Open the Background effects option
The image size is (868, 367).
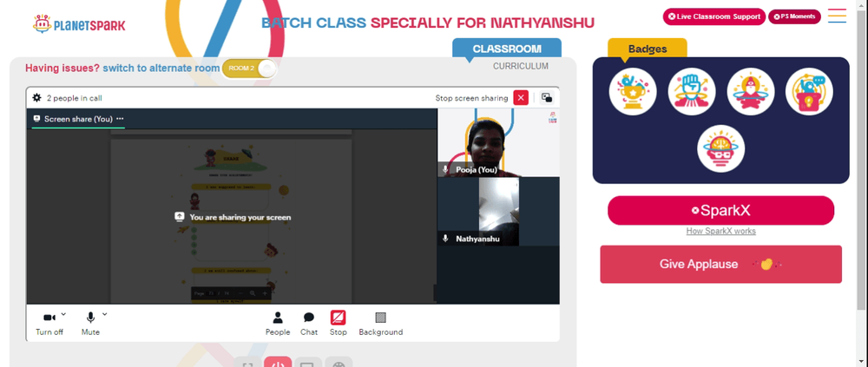(380, 324)
